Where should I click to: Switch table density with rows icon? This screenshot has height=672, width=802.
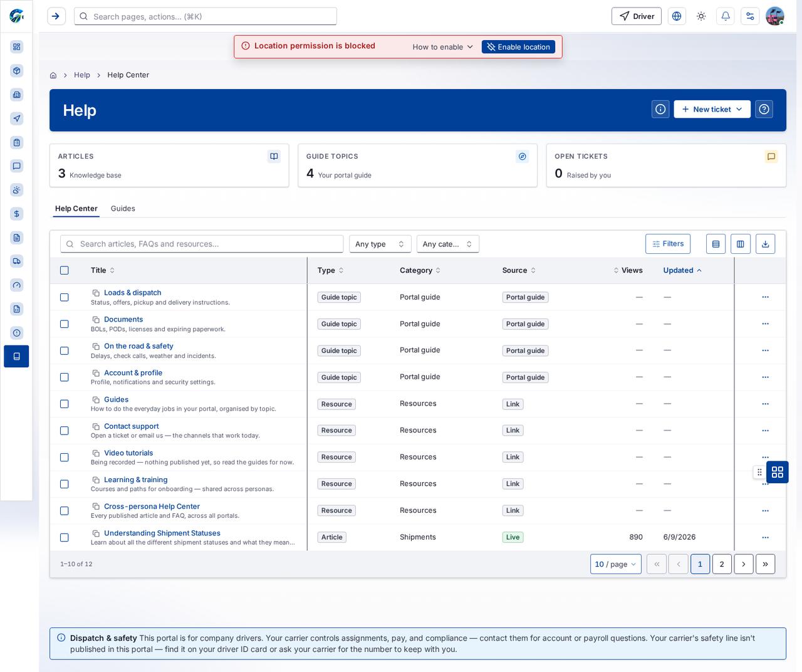coord(716,244)
